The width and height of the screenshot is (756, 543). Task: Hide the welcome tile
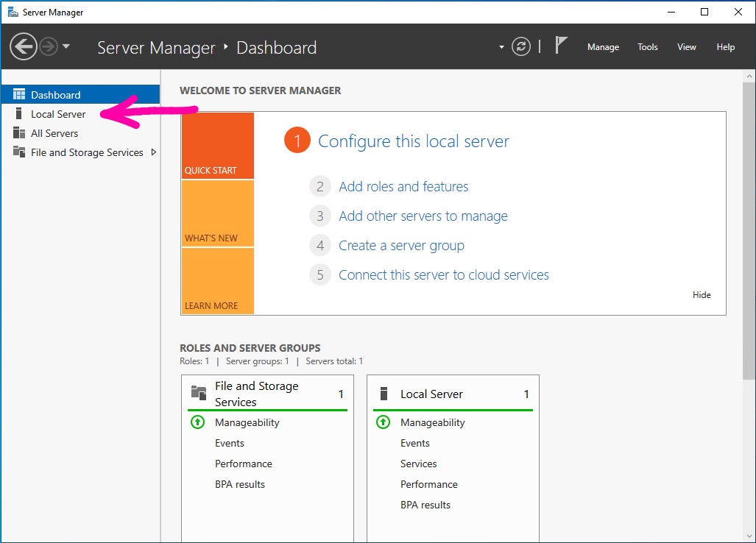(702, 295)
